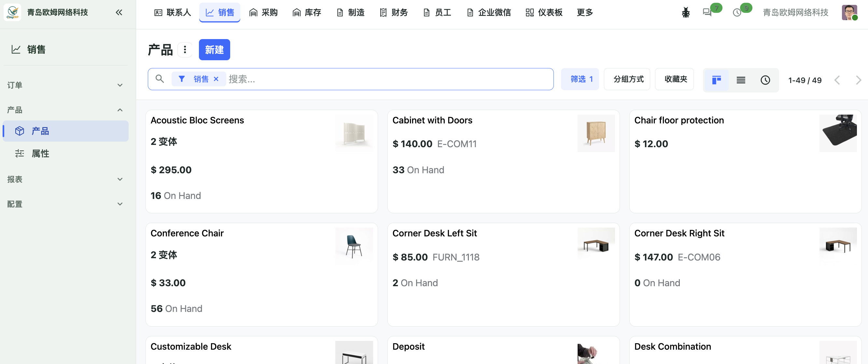Go to next page of products
Screen dimensions: 868x364
point(858,80)
